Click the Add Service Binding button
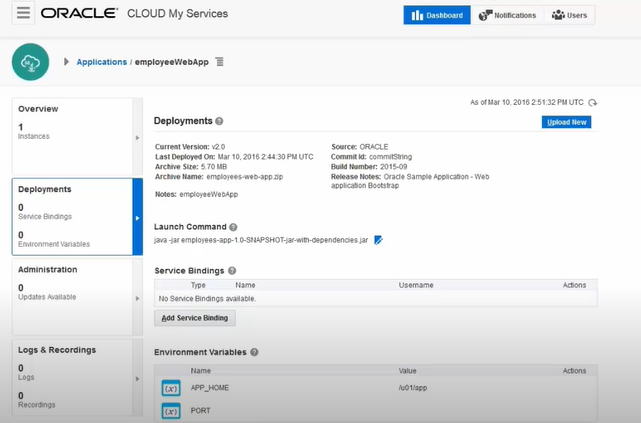This screenshot has height=423, width=641. (x=197, y=318)
